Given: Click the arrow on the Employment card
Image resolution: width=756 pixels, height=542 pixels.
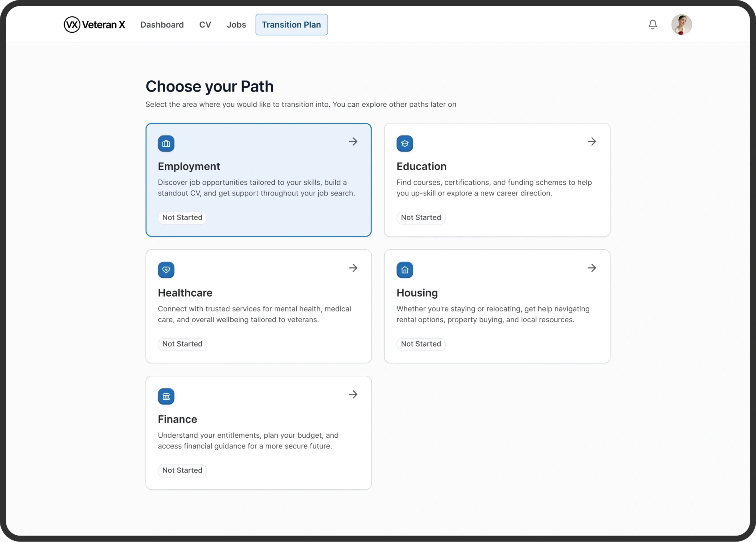Looking at the screenshot, I should point(353,141).
